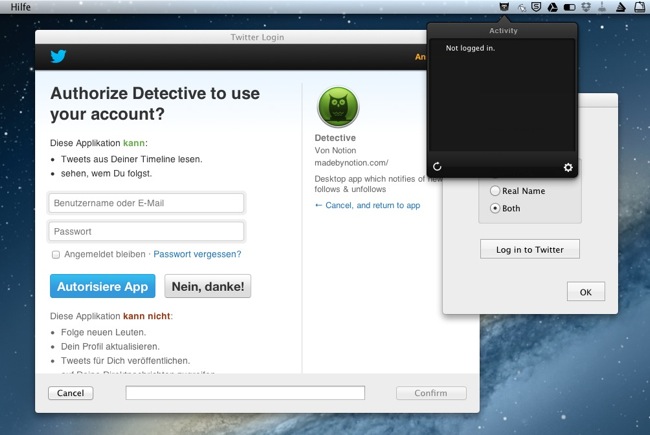The image size is (650, 435).
Task: Click the 'Von Notion' text
Action: click(335, 150)
